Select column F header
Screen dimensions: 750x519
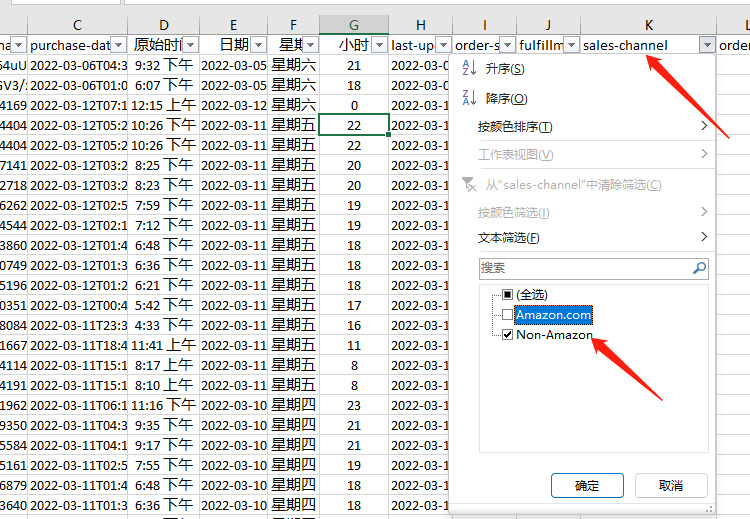293,25
